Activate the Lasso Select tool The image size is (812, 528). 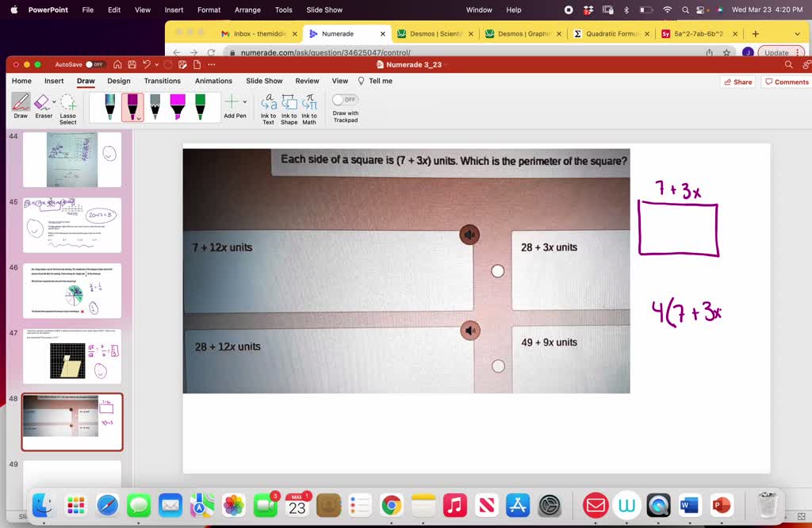coord(67,107)
